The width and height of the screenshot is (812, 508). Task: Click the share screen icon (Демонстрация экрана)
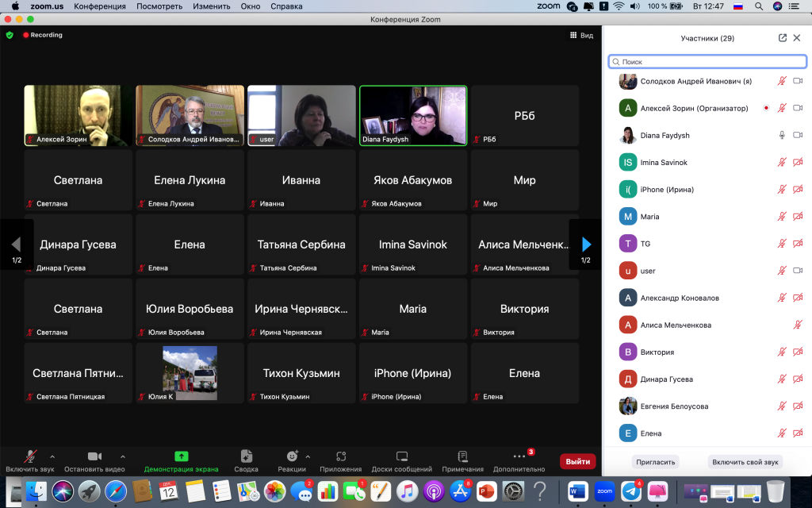182,456
